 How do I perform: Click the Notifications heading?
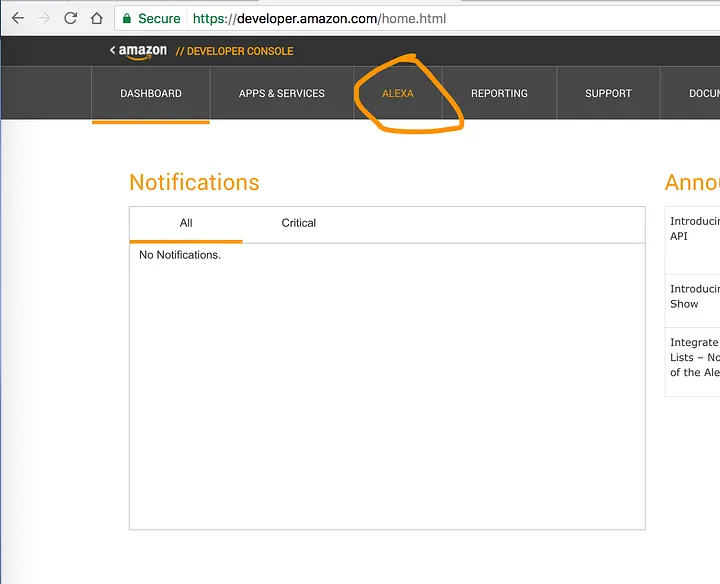pyautogui.click(x=194, y=182)
